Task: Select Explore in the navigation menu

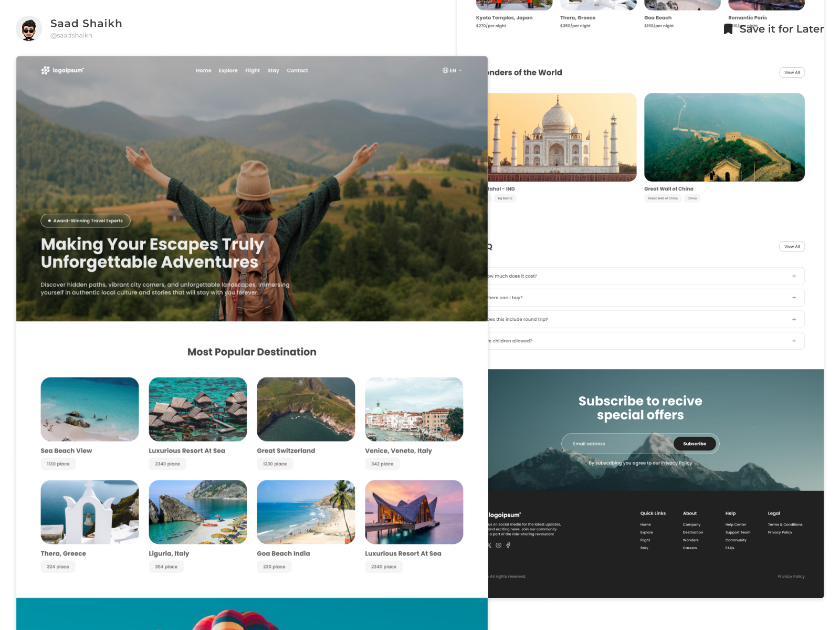Action: 228,70
